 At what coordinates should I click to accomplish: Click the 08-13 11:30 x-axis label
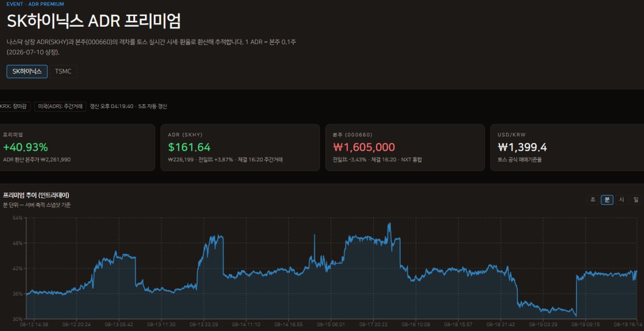pyautogui.click(x=161, y=324)
